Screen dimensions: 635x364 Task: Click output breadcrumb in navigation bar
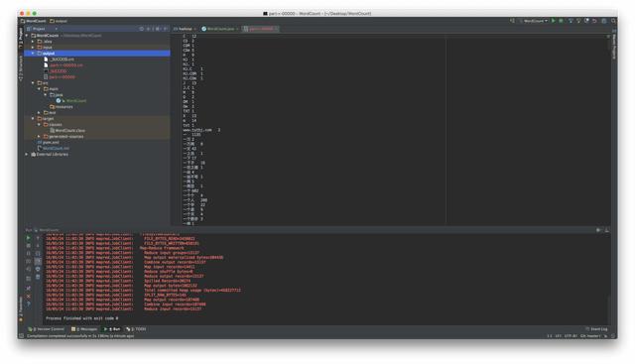pyautogui.click(x=59, y=21)
